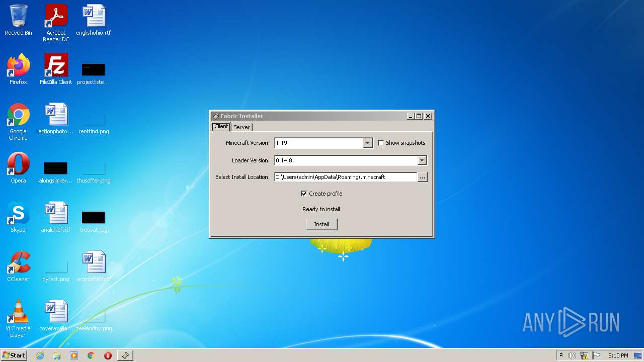Select treesat.jpg image file
The image size is (644, 362).
click(94, 220)
